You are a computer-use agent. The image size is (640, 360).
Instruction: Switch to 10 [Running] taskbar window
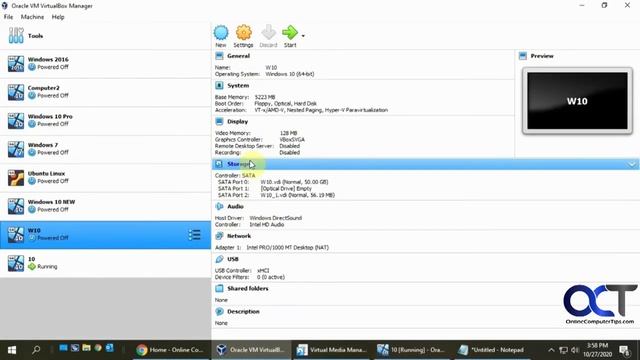click(412, 350)
